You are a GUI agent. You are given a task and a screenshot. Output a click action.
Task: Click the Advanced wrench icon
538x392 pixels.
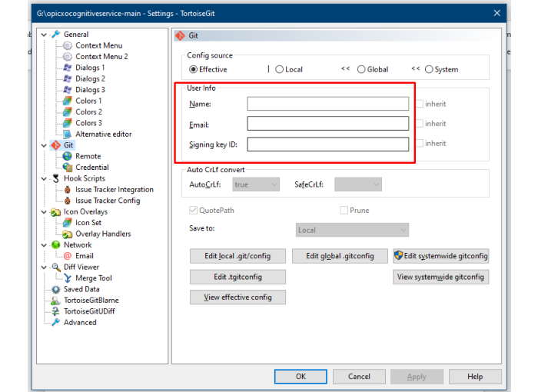click(x=55, y=322)
